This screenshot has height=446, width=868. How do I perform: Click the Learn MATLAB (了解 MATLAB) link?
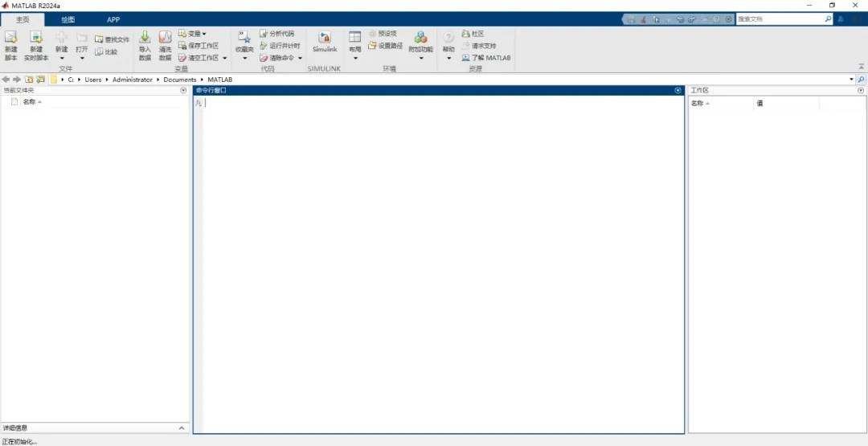[x=487, y=58]
